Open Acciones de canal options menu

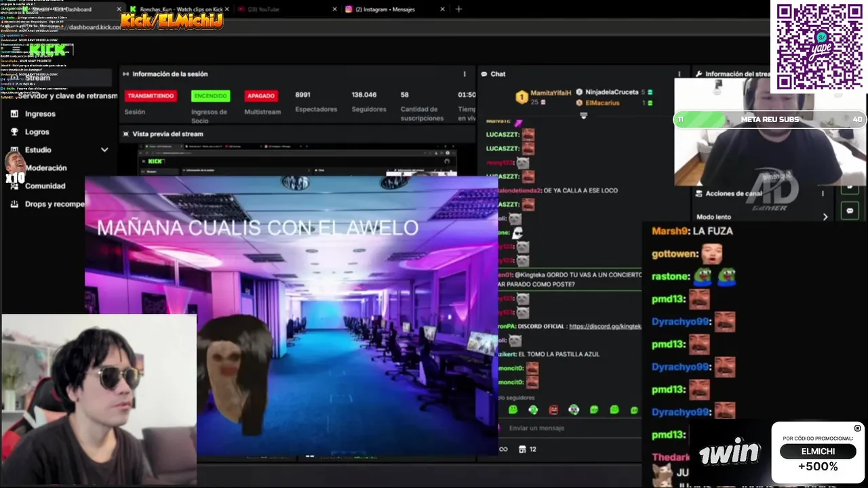[823, 194]
